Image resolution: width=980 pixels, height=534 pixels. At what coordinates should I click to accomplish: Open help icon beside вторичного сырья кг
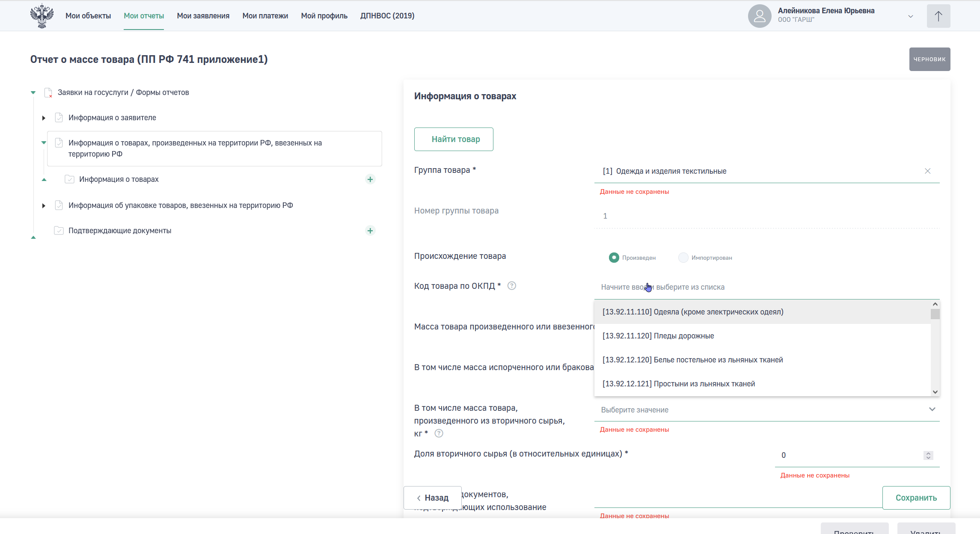pyautogui.click(x=439, y=433)
